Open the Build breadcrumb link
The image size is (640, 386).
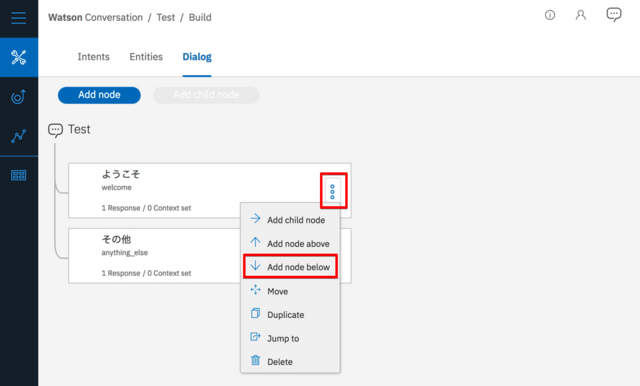[200, 18]
